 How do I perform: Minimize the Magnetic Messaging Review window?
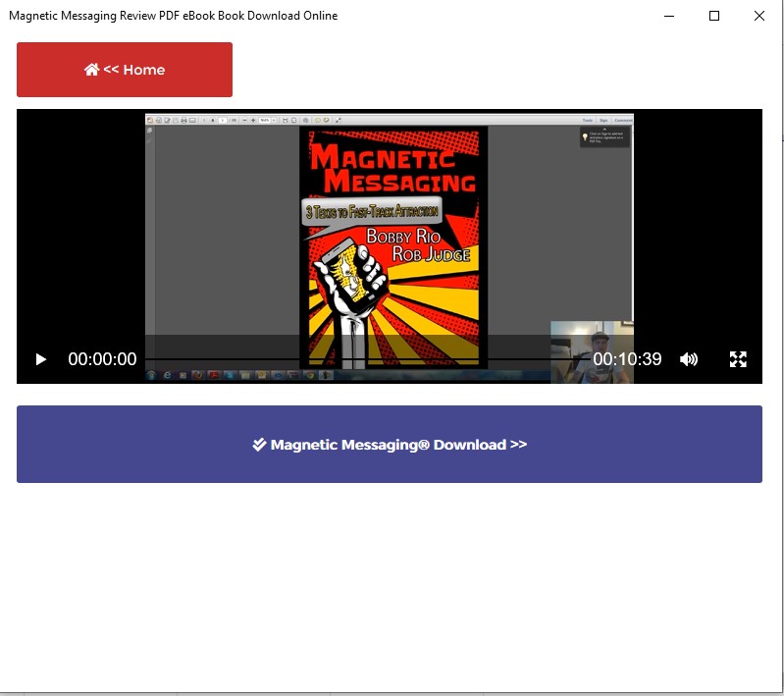click(x=669, y=16)
